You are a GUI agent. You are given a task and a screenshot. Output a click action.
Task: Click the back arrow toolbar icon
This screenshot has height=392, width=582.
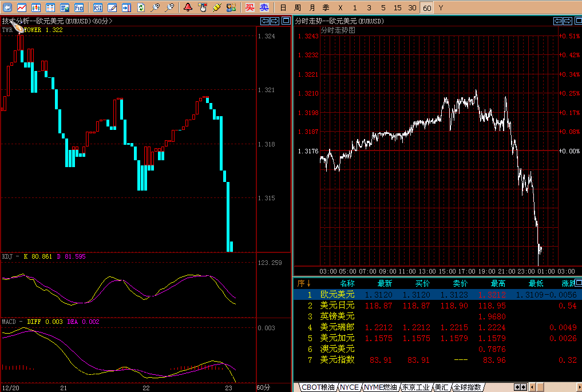pos(7,7)
